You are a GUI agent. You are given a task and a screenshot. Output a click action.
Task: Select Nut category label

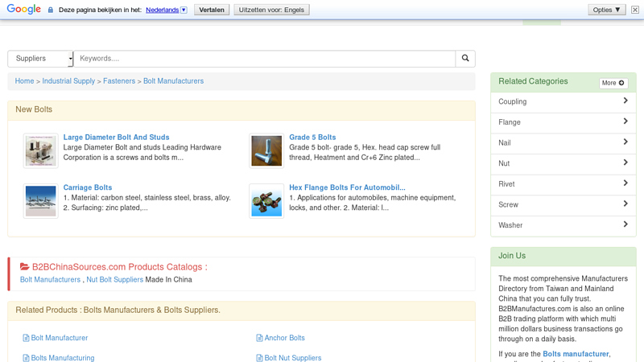[x=504, y=163]
